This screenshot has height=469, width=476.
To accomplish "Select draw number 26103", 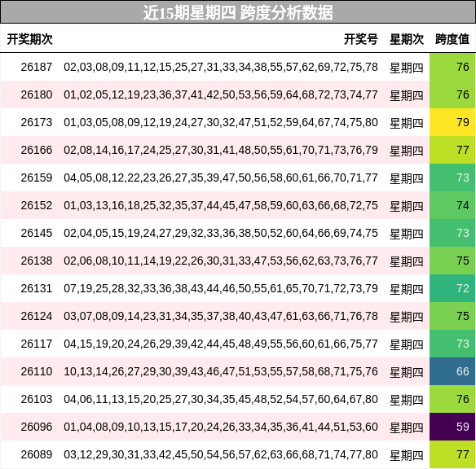I will coord(37,399).
